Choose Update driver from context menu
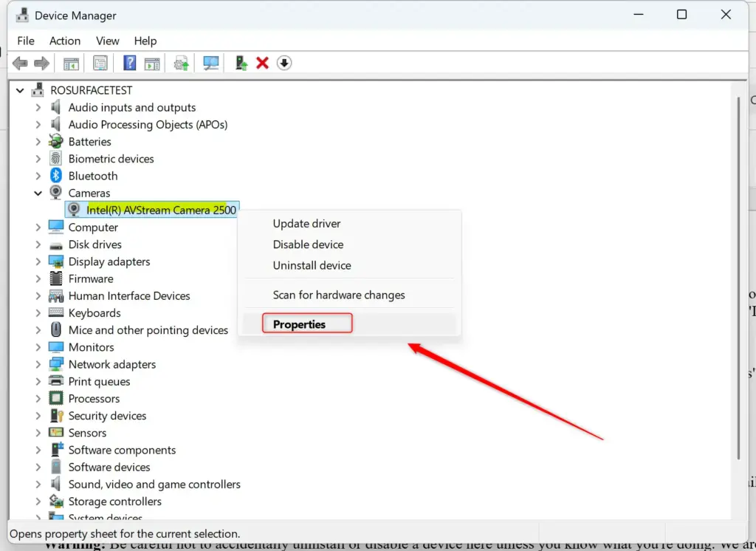The image size is (756, 551). click(349, 223)
